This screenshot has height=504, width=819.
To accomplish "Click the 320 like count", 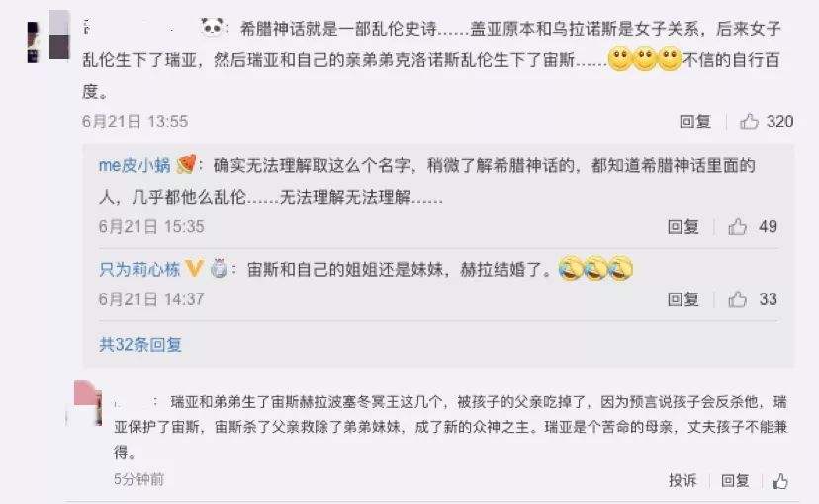I will [779, 122].
